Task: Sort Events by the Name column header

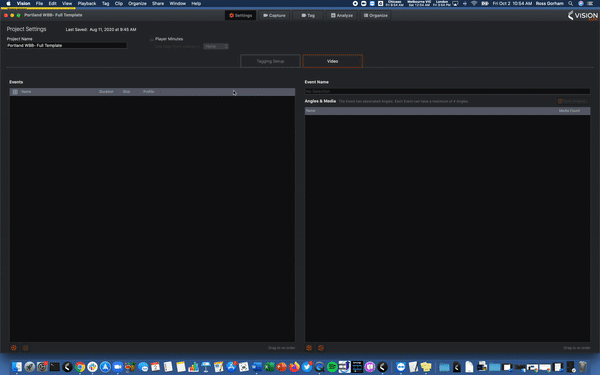Action: point(26,92)
